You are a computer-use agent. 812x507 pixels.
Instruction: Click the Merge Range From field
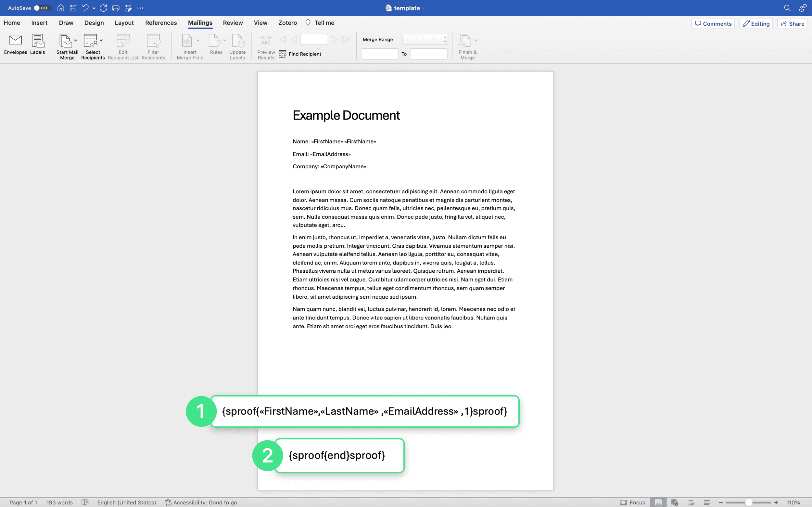coord(380,54)
